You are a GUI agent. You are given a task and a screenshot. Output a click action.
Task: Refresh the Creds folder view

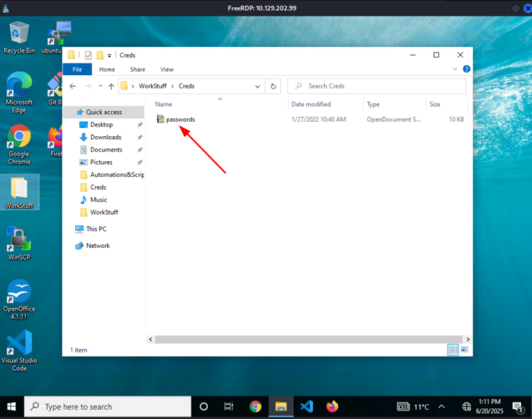pos(274,86)
